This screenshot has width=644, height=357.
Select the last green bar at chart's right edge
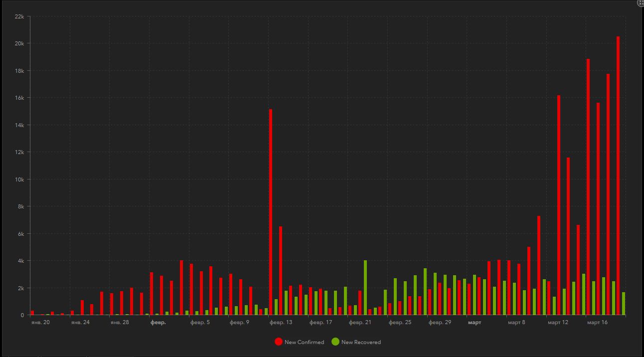624,304
